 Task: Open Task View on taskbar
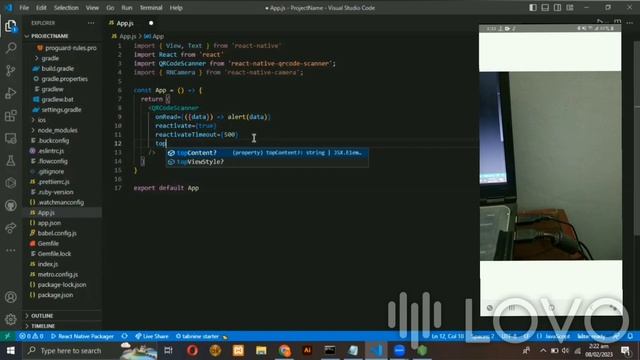coord(168,351)
